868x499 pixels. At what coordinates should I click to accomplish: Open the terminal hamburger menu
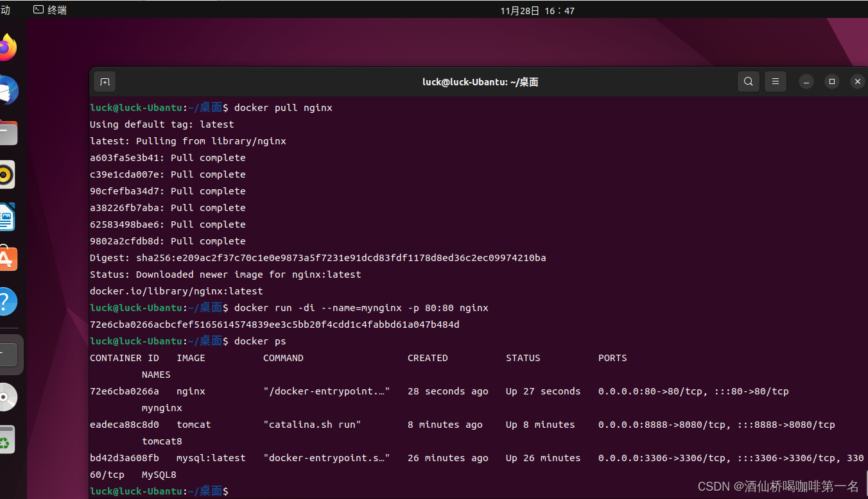[x=775, y=81]
